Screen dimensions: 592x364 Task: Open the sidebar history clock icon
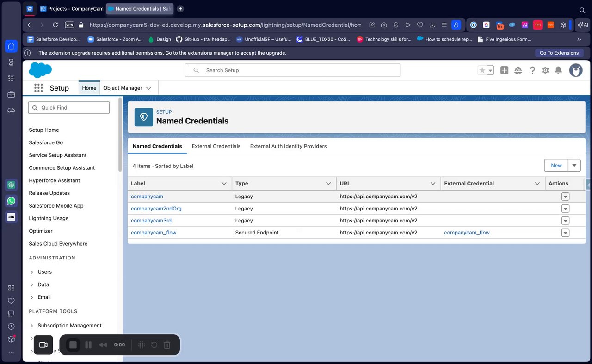tap(11, 327)
